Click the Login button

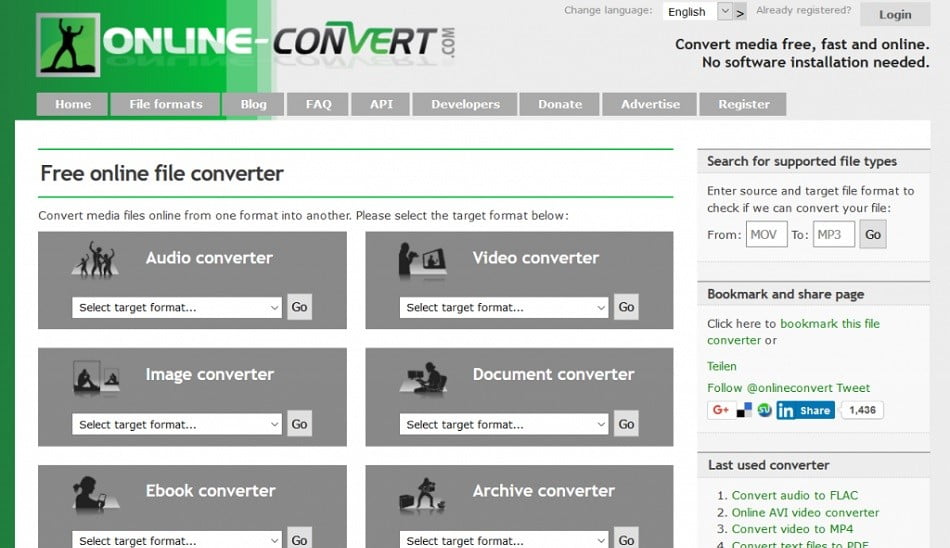[x=895, y=15]
